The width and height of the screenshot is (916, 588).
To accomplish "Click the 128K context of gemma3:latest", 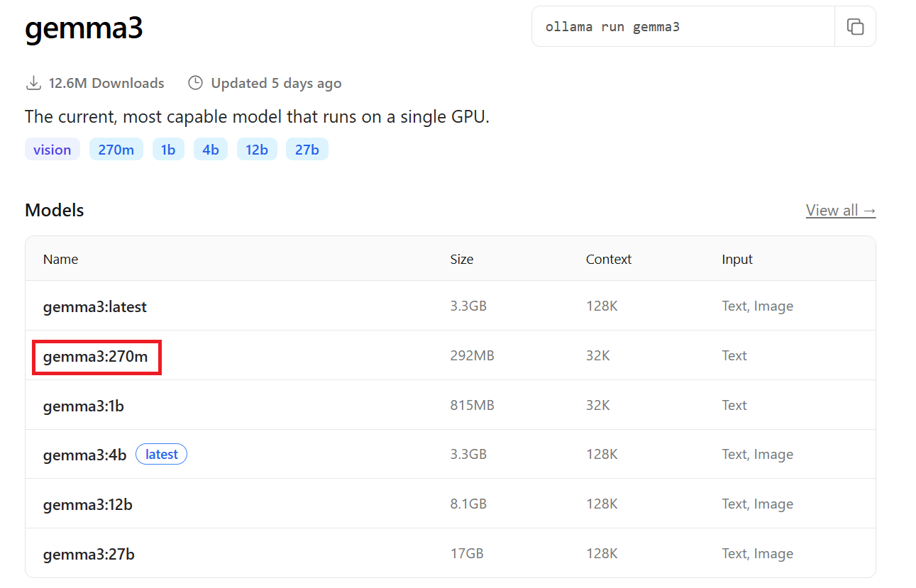I will 602,306.
